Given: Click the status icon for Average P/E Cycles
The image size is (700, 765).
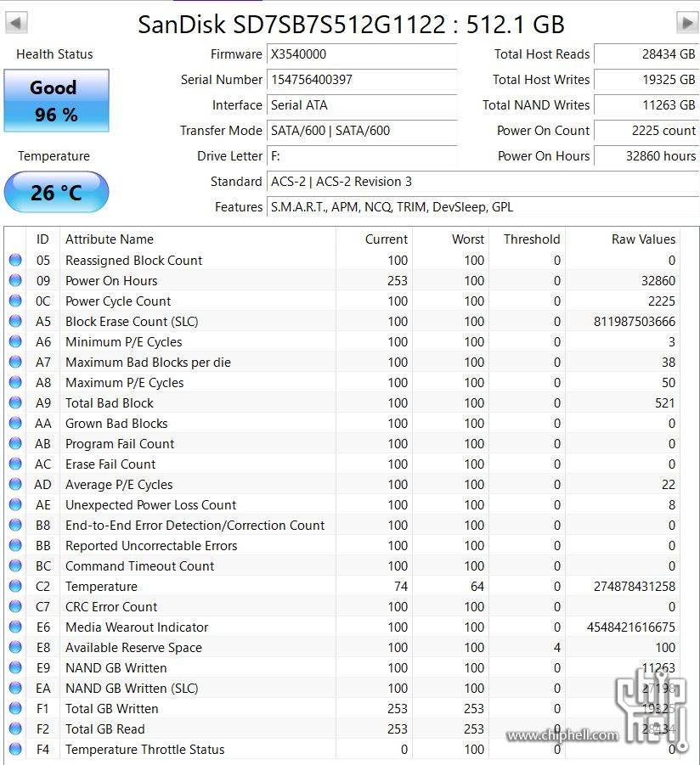Looking at the screenshot, I should pyautogui.click(x=15, y=484).
